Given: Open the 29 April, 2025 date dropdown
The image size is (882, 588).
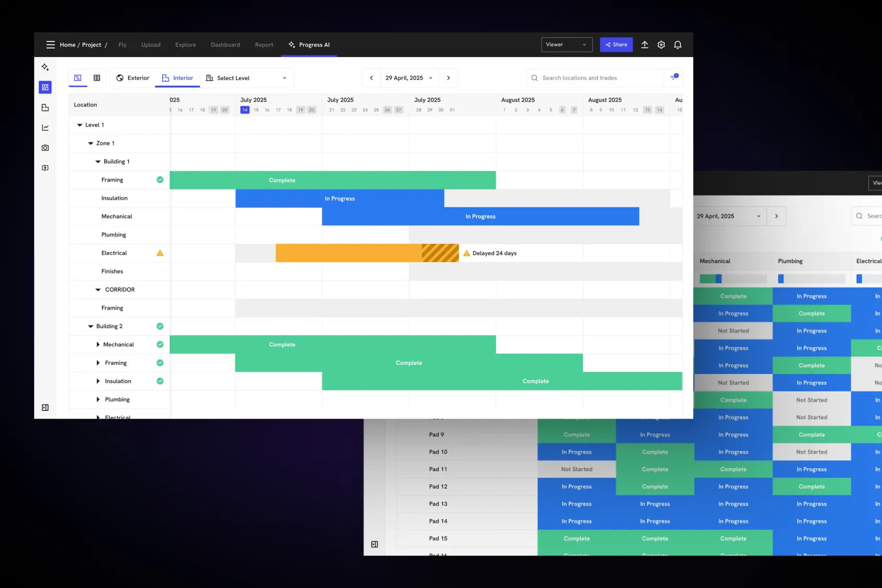Looking at the screenshot, I should click(x=410, y=78).
